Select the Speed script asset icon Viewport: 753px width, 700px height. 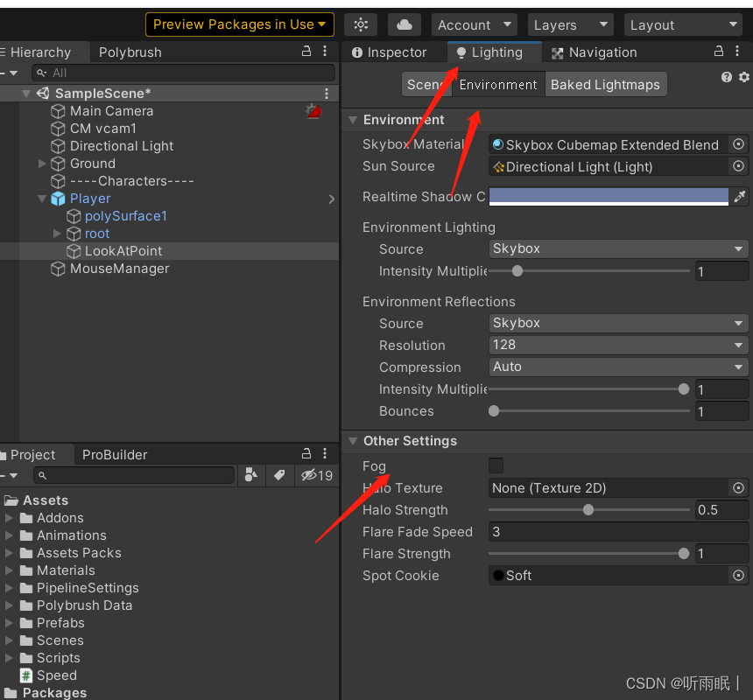click(26, 675)
